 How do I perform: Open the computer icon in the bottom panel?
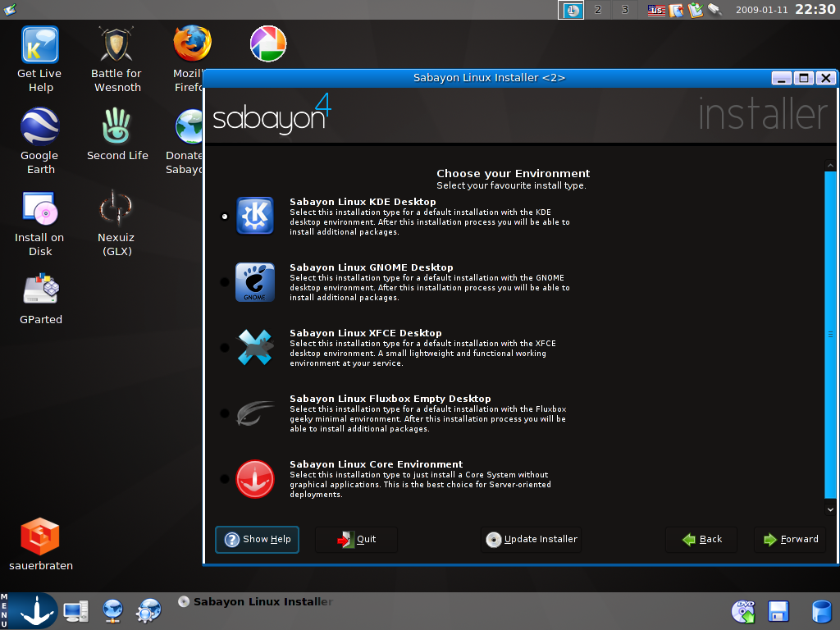pyautogui.click(x=76, y=610)
